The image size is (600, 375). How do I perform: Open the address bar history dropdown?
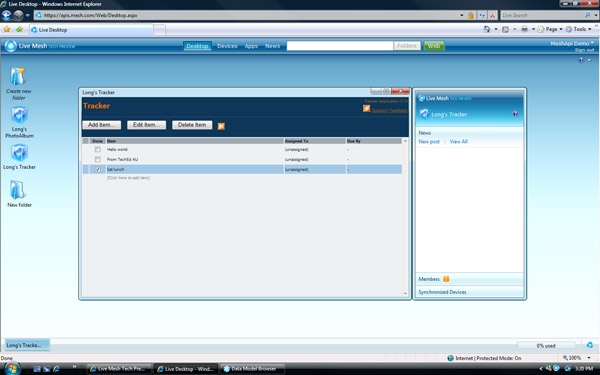click(x=461, y=15)
